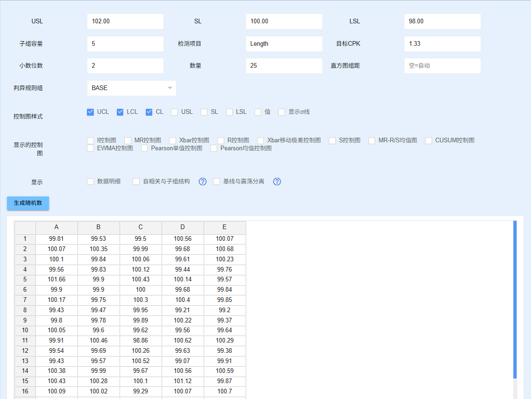The image size is (532, 399).
Task: Click the 检测项目 Length field
Action: pos(284,44)
